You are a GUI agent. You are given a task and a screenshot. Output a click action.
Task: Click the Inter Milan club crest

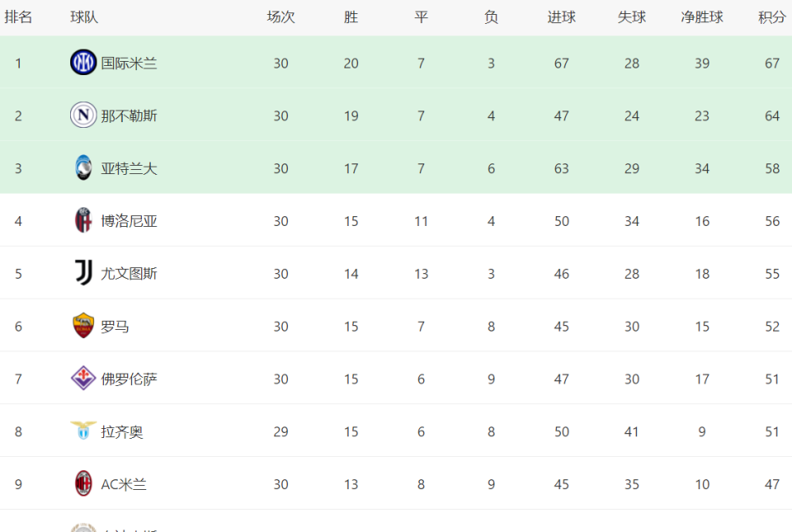[83, 63]
